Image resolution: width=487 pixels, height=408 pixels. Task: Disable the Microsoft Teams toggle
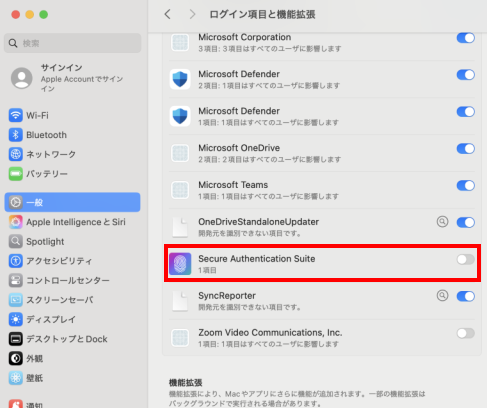(466, 185)
